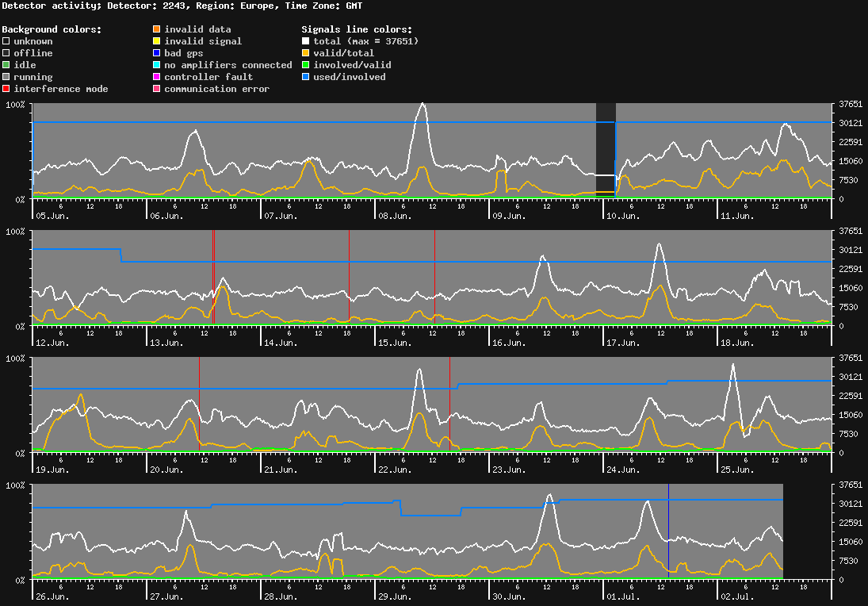The image size is (868, 606).
Task: Click the blue line dip on 29.Jun.
Action: pyautogui.click(x=430, y=515)
